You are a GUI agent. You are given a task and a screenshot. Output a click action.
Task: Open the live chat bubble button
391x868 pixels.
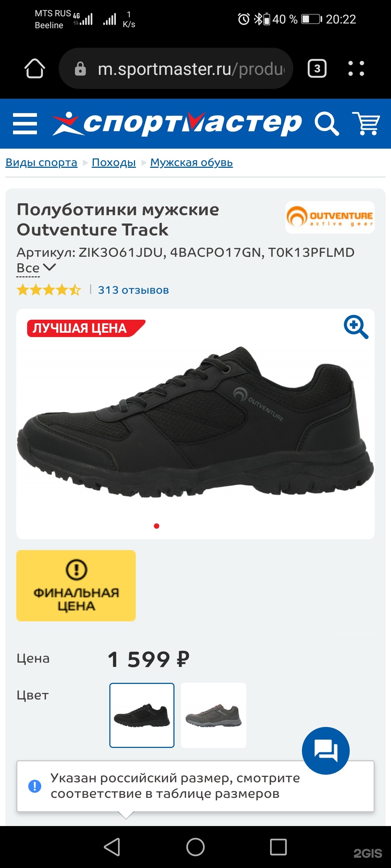pyautogui.click(x=326, y=751)
